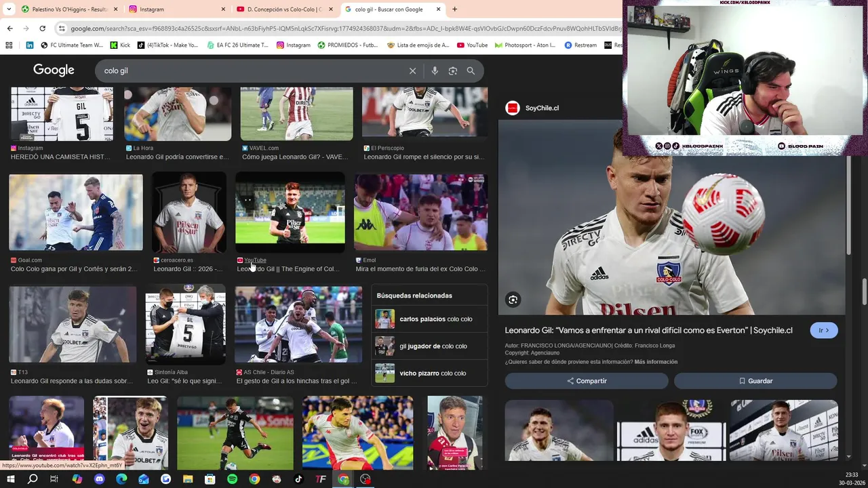Click the Compartir button

point(587,381)
